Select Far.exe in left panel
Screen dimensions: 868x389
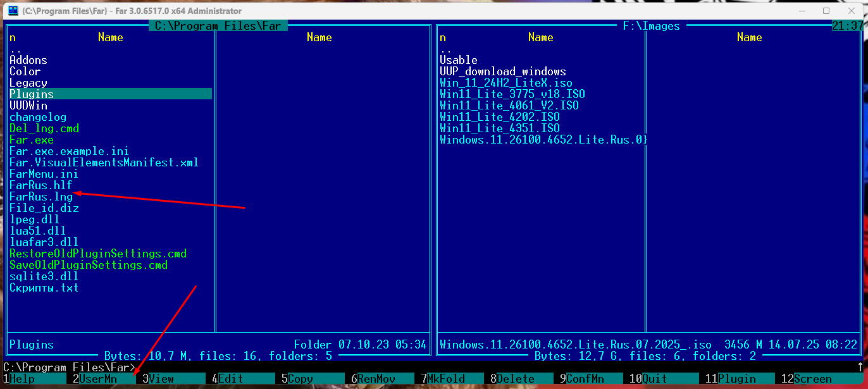(x=32, y=140)
